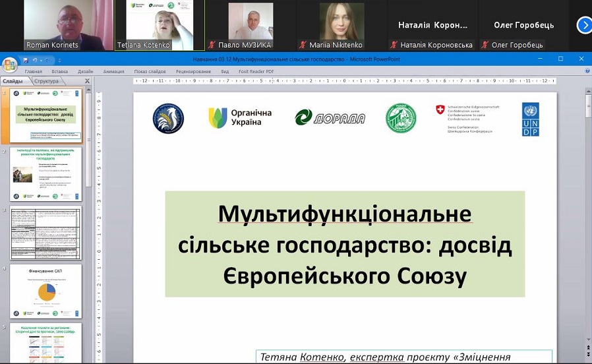
Task: Click the main slide vertical scrollbar handle
Action: [x=589, y=106]
